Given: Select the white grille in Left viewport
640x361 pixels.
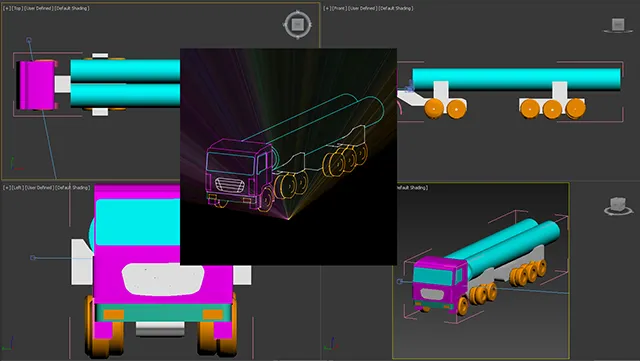Looking at the screenshot, I should (163, 279).
